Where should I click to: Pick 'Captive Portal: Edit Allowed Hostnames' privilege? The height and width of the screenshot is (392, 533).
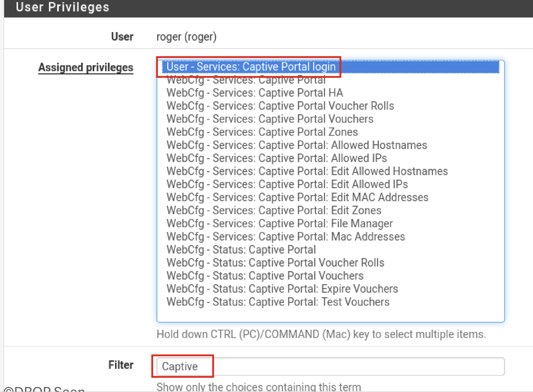click(307, 171)
